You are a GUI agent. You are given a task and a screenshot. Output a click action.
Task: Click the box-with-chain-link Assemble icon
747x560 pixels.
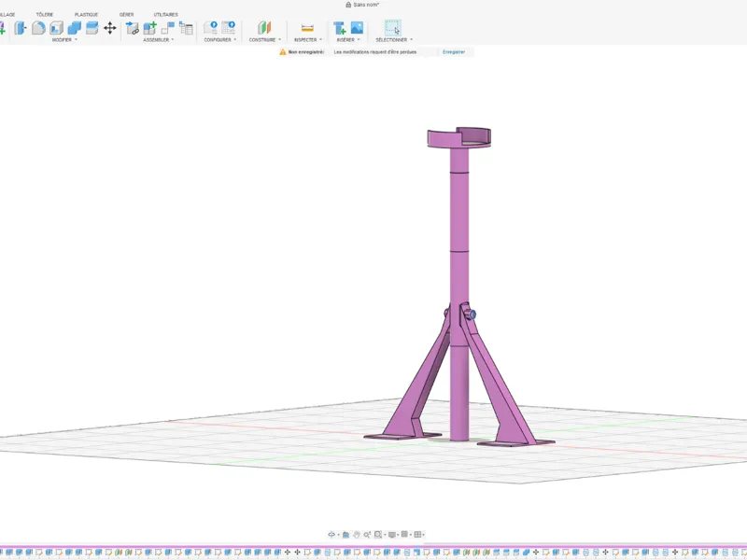[132, 28]
